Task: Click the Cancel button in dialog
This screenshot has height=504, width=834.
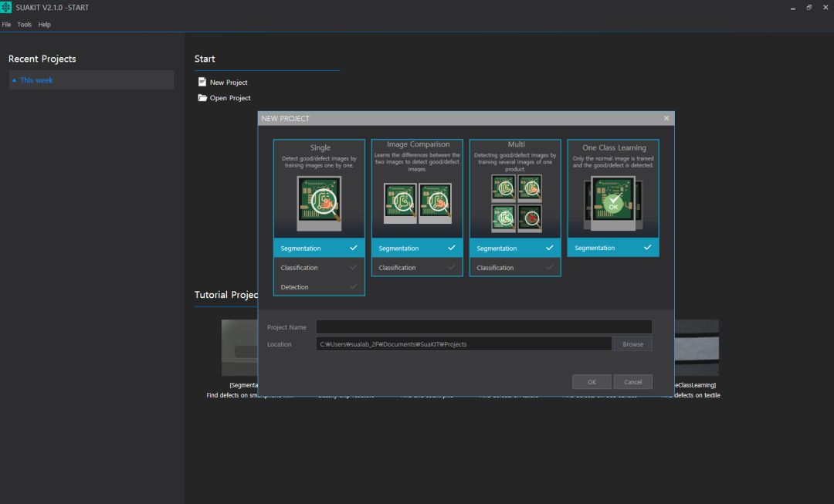Action: [x=633, y=382]
